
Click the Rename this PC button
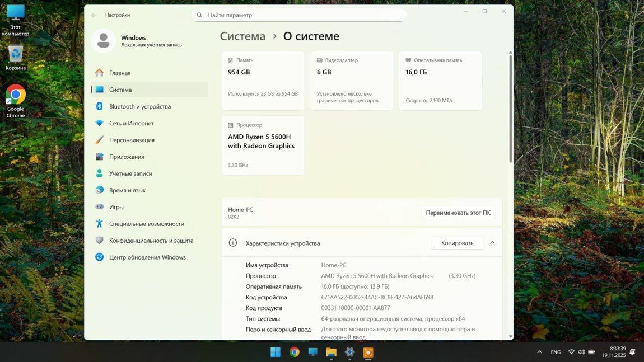(x=458, y=213)
